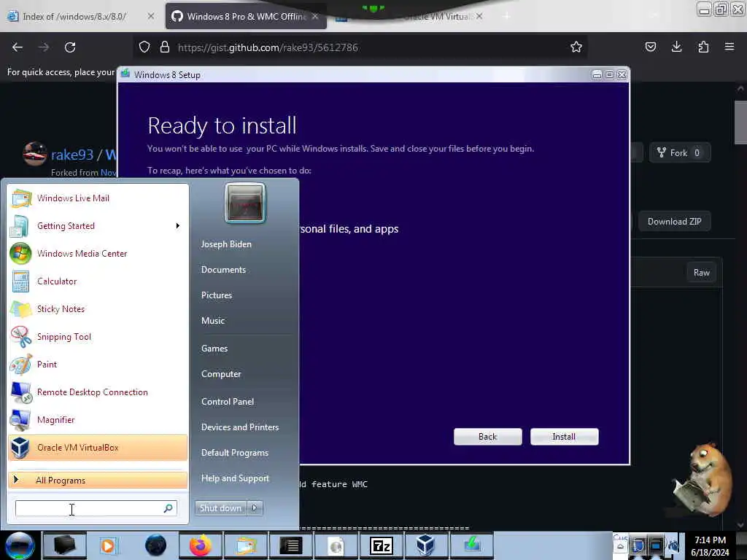Viewport: 747px width, 560px height.
Task: Click the search magnifier icon in Start menu
Action: point(169,508)
